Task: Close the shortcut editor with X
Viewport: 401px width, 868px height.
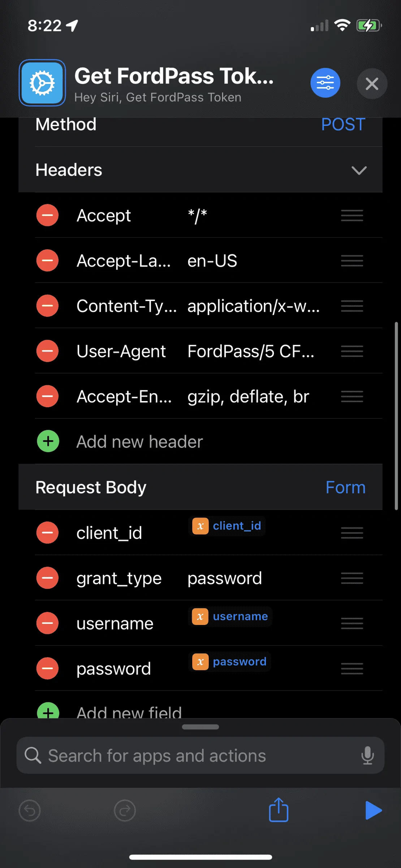Action: click(372, 84)
